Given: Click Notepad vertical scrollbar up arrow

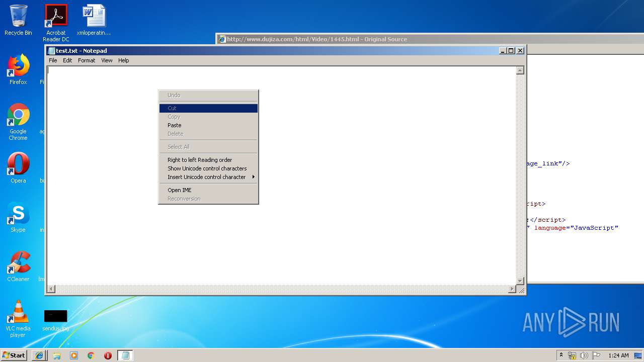Looking at the screenshot, I should point(520,70).
